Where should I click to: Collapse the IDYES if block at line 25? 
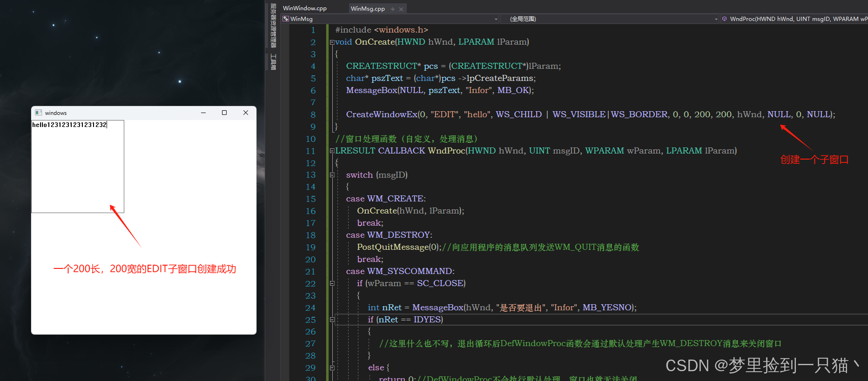point(332,320)
